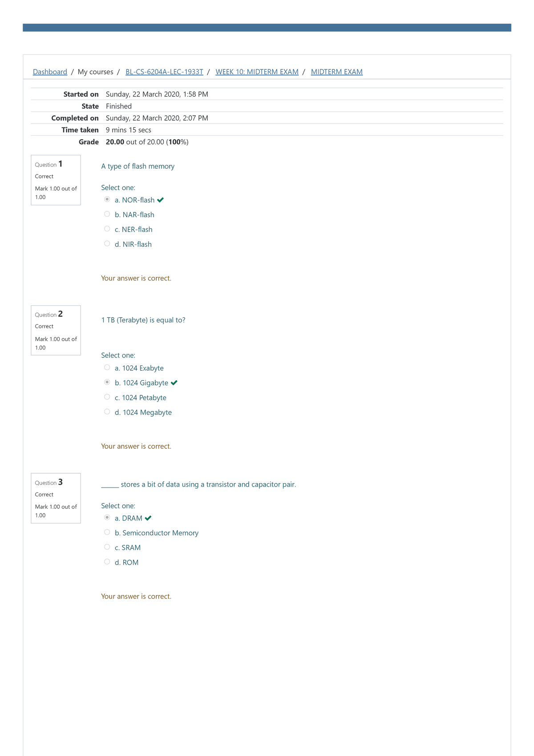Select the NOR-flash answer option
The image size is (534, 756).
pos(107,199)
